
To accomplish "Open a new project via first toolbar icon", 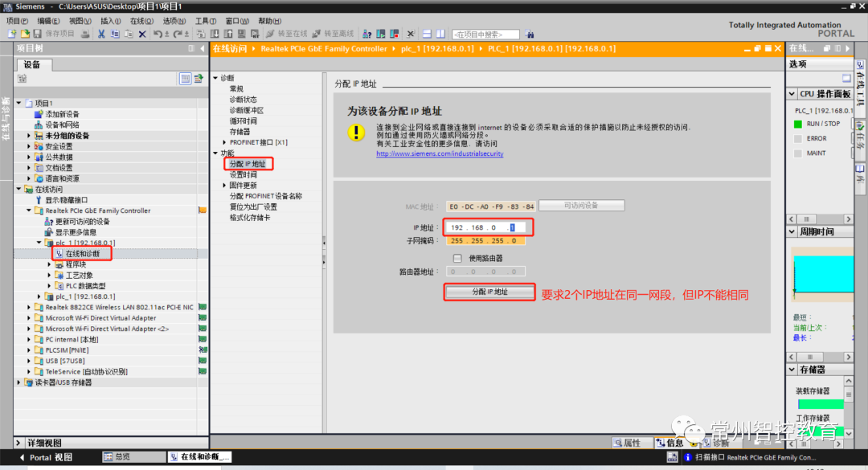I will tap(12, 35).
